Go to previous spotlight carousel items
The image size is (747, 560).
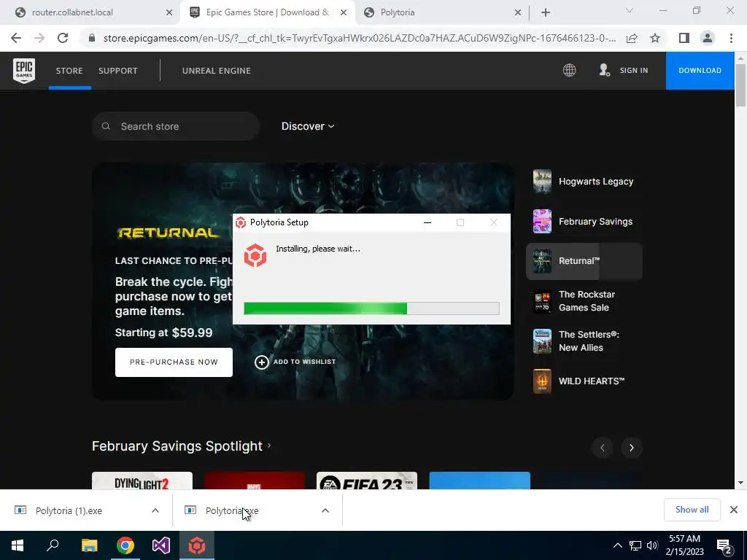[x=602, y=448]
